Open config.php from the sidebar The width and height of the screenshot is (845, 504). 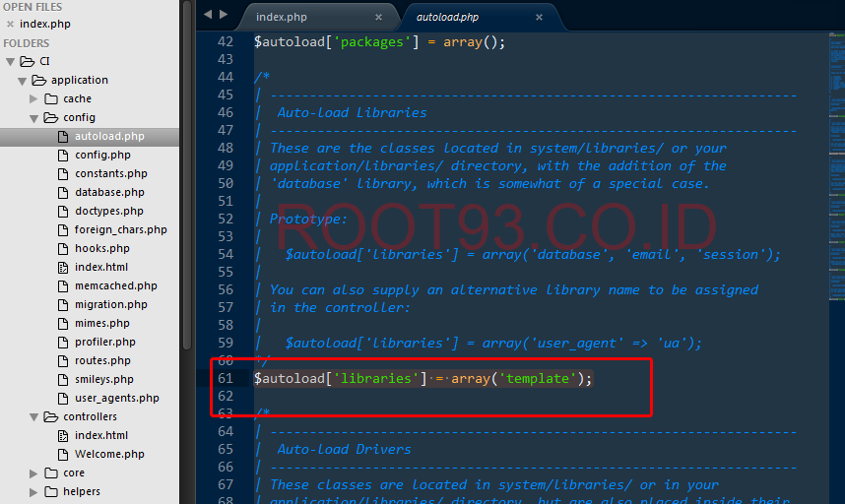point(102,156)
